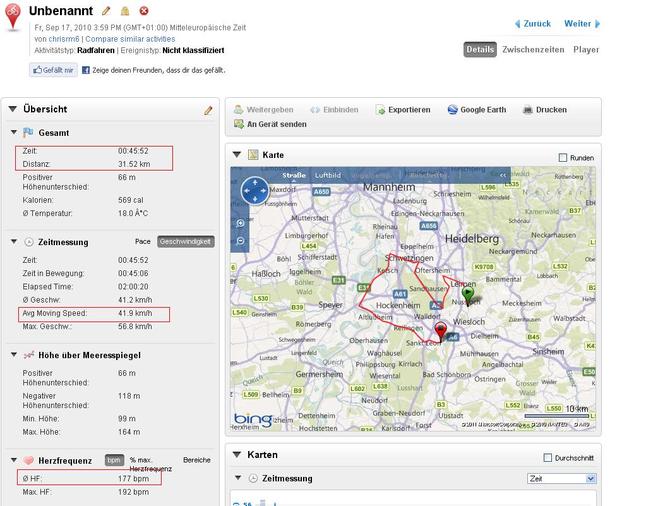Click the red finish marker on map

click(x=441, y=330)
